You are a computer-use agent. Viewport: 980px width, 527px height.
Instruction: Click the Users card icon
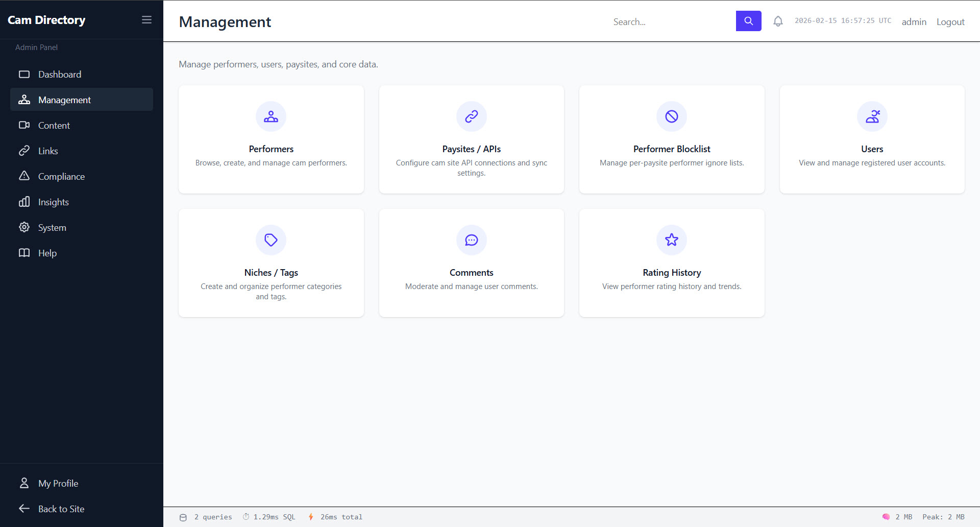pyautogui.click(x=872, y=116)
